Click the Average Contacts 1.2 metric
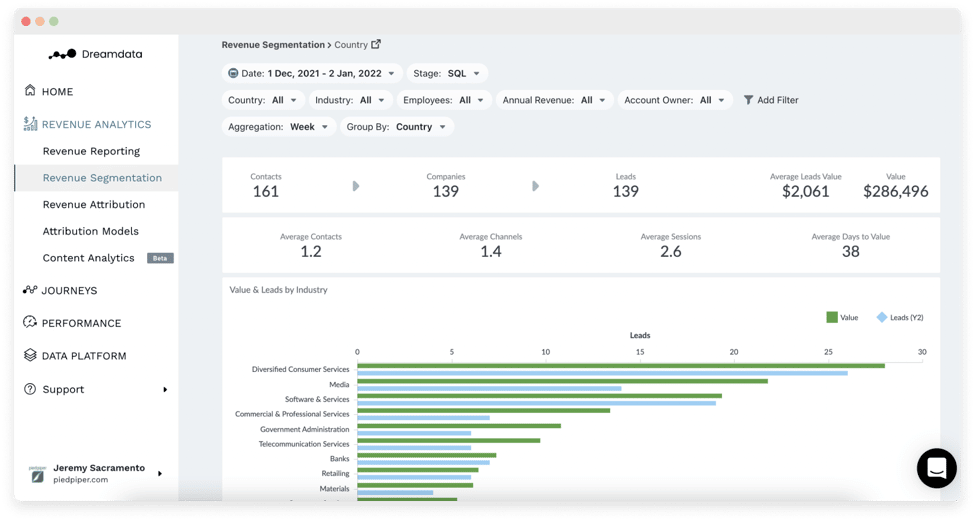The width and height of the screenshot is (975, 521). click(x=311, y=246)
